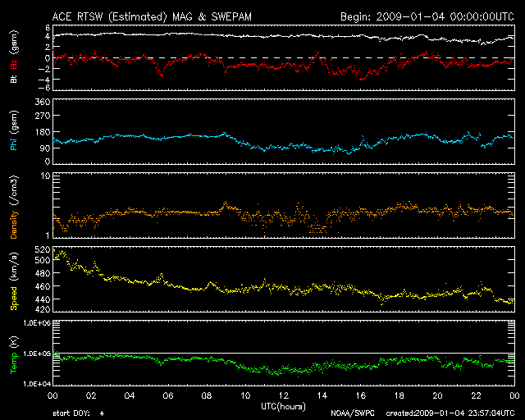Click inside the Bt Bz magnetic field panel
525x420 pixels.
[284, 57]
